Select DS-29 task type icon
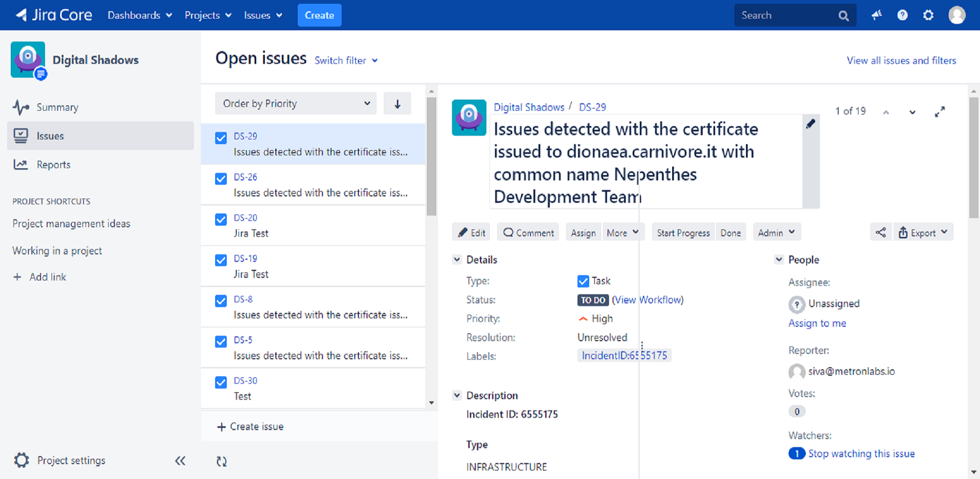 pos(221,138)
